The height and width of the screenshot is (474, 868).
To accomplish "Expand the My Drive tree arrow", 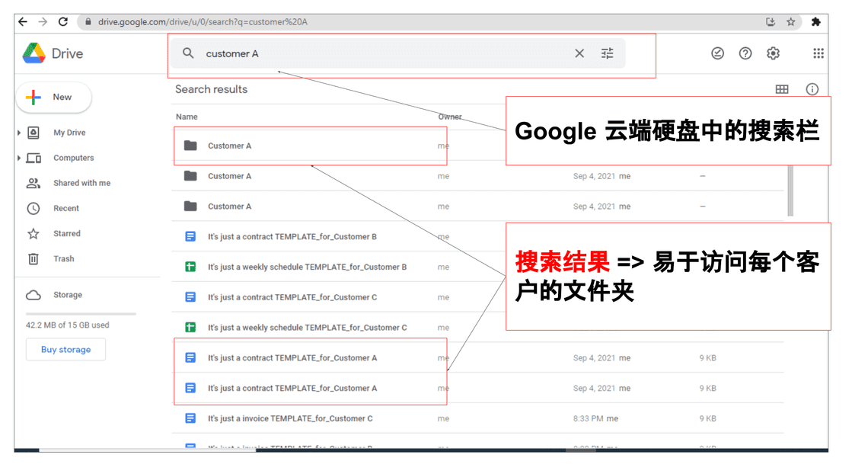I will point(19,133).
